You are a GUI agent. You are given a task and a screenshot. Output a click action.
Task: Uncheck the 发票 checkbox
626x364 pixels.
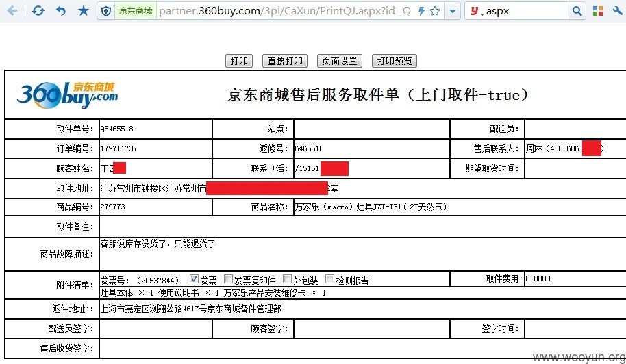point(194,278)
